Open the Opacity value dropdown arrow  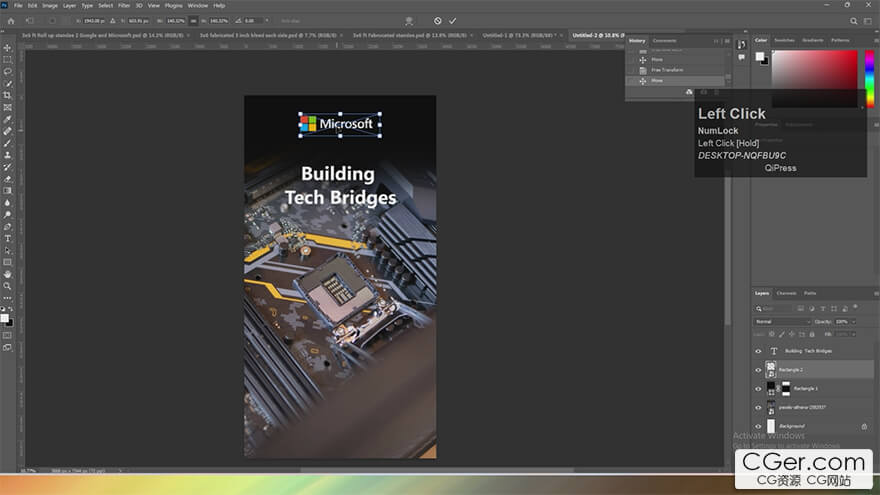coord(853,322)
